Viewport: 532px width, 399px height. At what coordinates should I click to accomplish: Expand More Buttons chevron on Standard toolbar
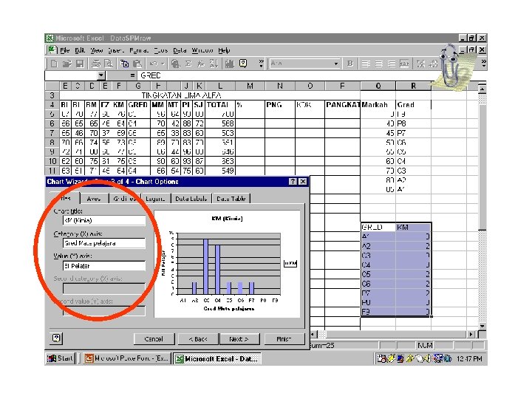(261, 64)
